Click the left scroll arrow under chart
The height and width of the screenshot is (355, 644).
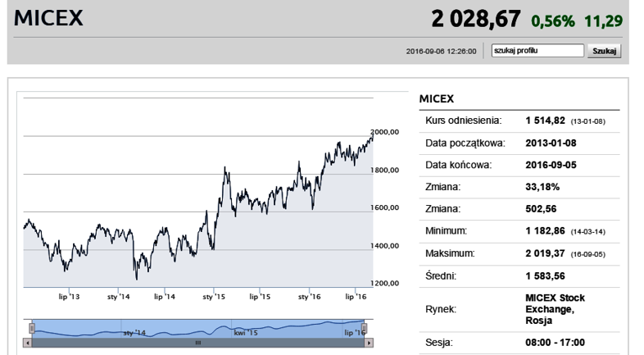28,343
